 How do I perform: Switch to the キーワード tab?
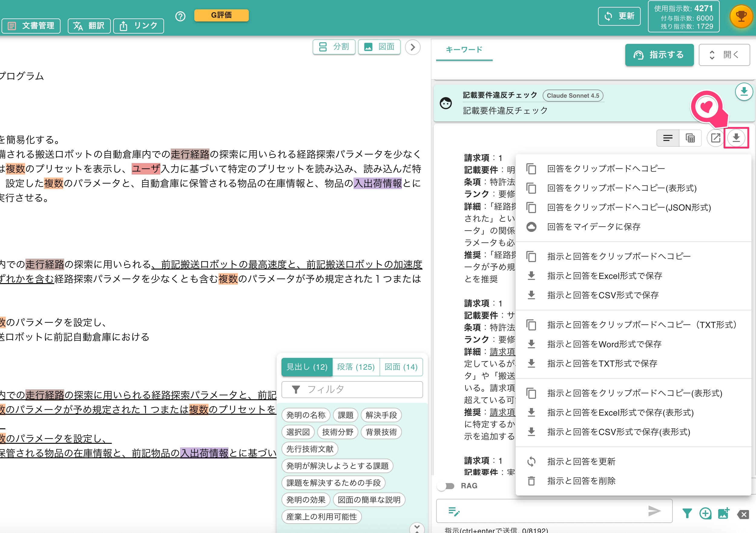click(x=464, y=50)
